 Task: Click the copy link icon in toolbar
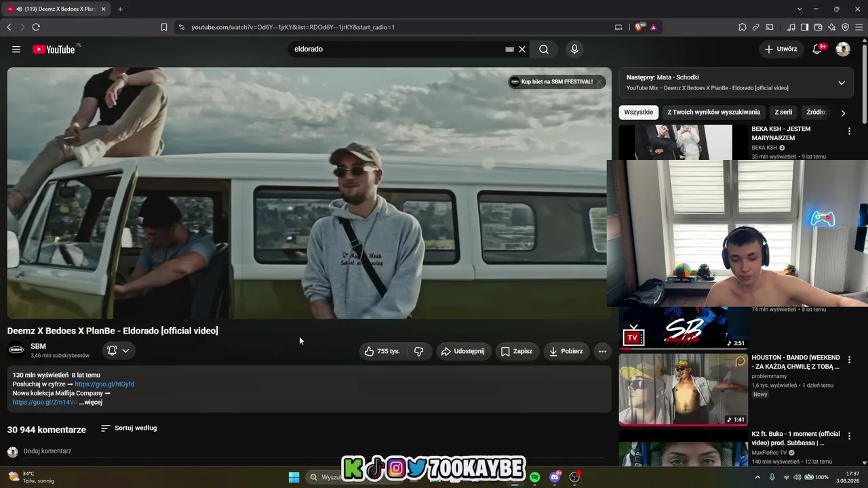pyautogui.click(x=756, y=27)
